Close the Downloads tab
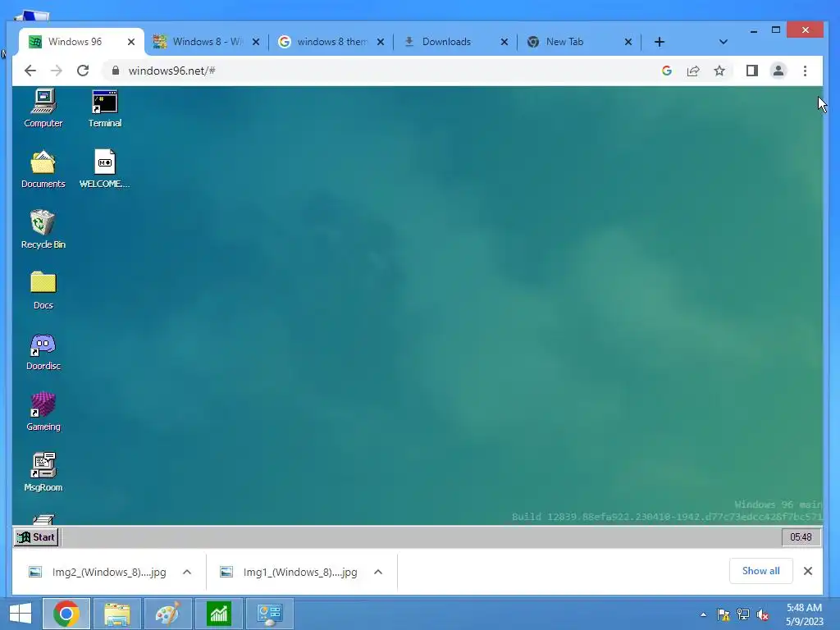 click(504, 42)
